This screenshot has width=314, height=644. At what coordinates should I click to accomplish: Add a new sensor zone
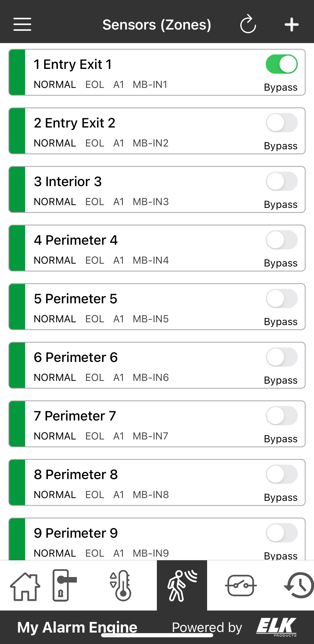(292, 24)
